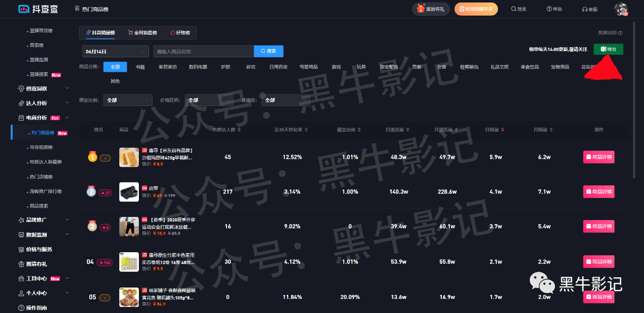Open the 搜索 magnifier icon in header
The width and height of the screenshot is (644, 313).
pyautogui.click(x=514, y=9)
